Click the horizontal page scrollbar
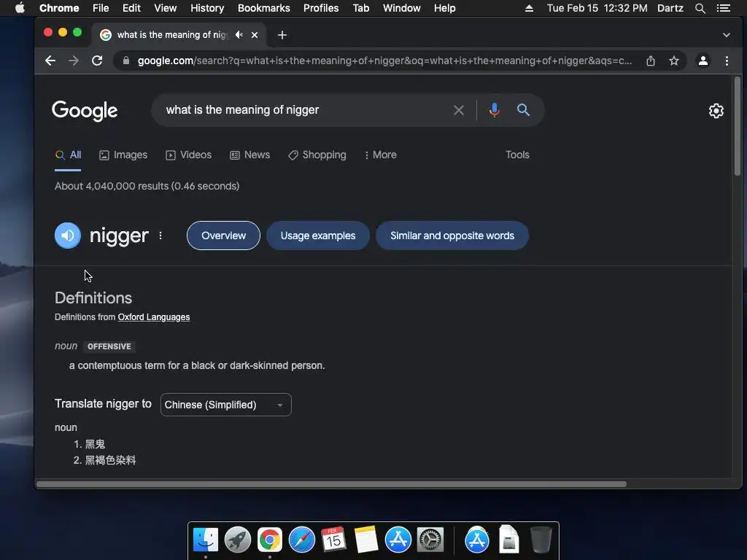 click(332, 484)
